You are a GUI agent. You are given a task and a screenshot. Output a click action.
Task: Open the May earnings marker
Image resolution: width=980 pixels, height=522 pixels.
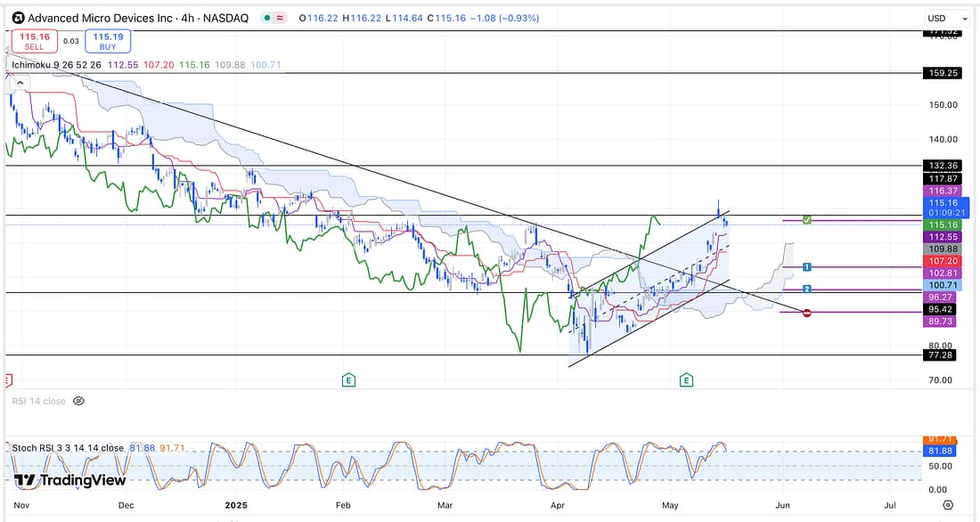click(x=686, y=380)
